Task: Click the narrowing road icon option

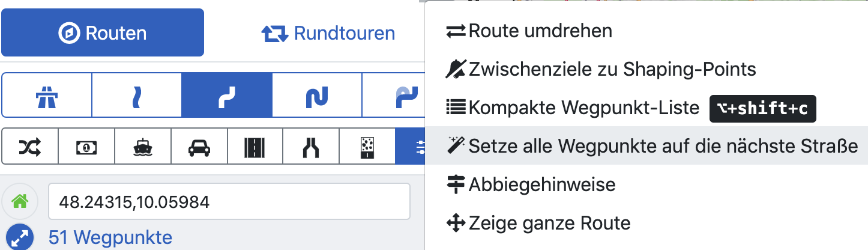Action: tap(312, 146)
